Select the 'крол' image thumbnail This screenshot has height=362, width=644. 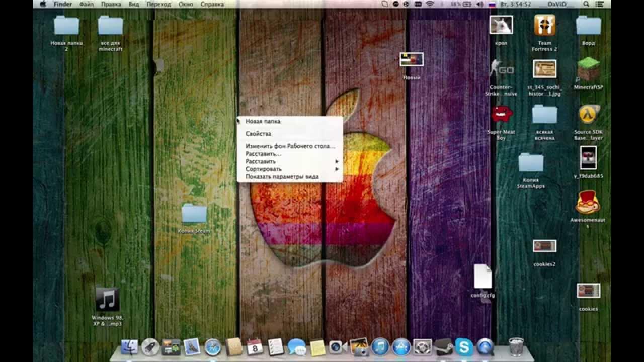(x=502, y=25)
